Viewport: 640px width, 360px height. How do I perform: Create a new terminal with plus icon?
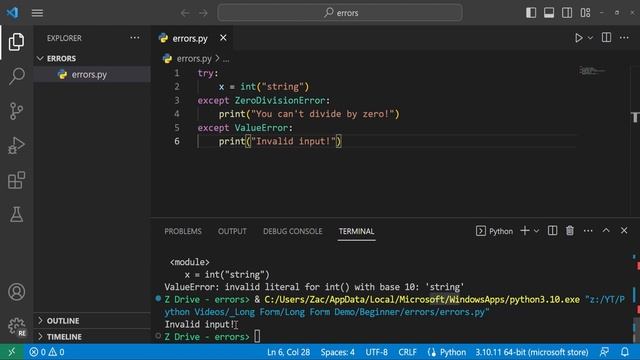(525, 231)
